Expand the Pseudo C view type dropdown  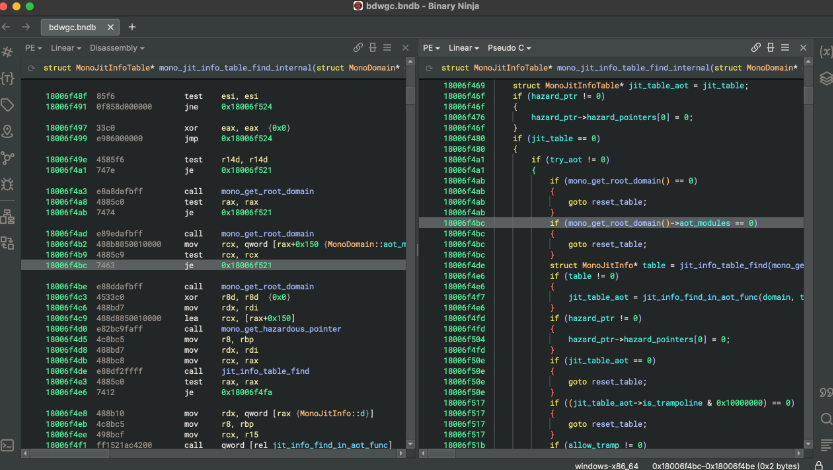pos(510,48)
